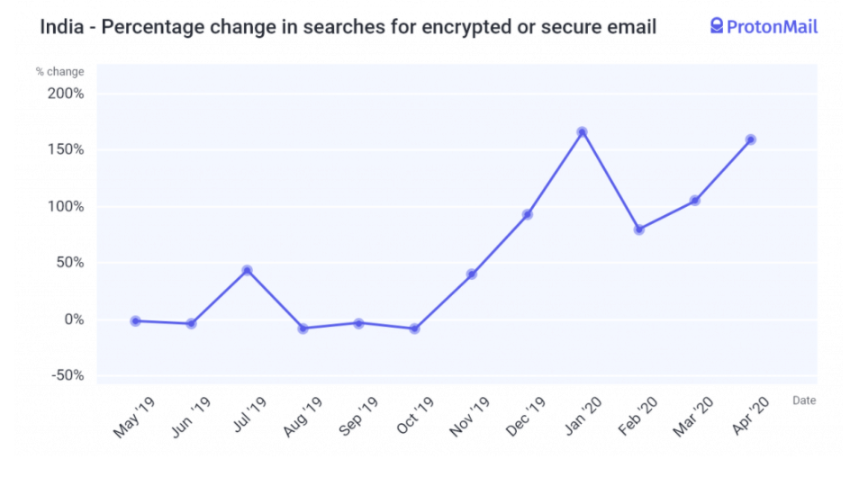Select the Aug '19 data point
The height and width of the screenshot is (477, 868).
(x=303, y=328)
